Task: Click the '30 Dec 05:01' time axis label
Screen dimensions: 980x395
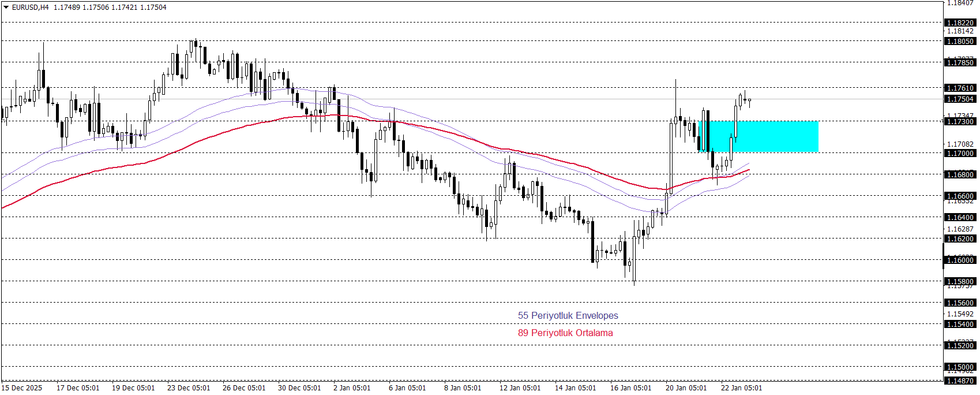Action: click(x=299, y=388)
